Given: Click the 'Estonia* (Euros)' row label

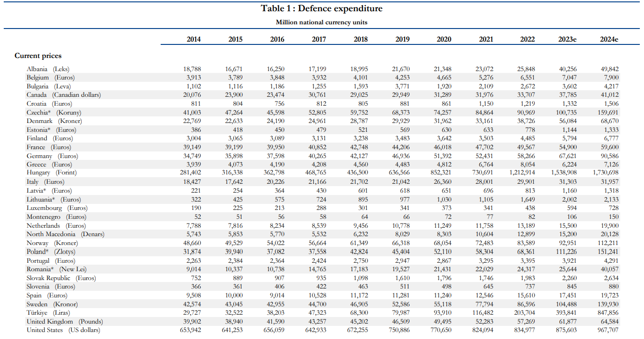Looking at the screenshot, I should click(51, 130).
